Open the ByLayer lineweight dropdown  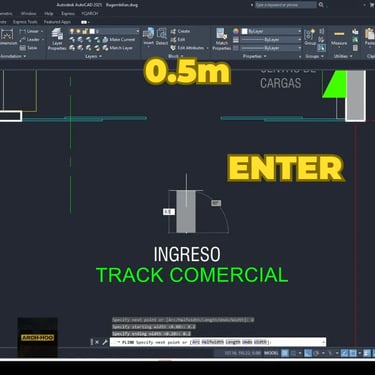click(x=271, y=39)
